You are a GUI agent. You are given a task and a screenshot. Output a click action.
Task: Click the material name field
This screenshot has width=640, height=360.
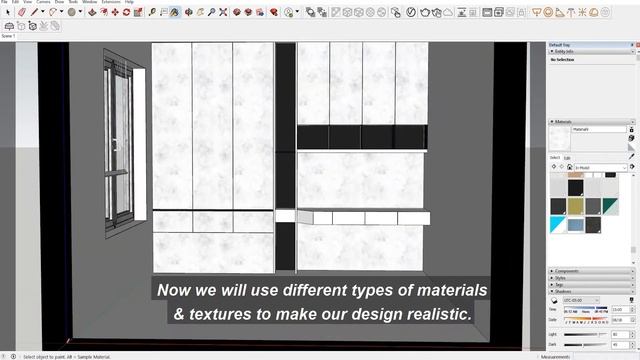tap(599, 129)
